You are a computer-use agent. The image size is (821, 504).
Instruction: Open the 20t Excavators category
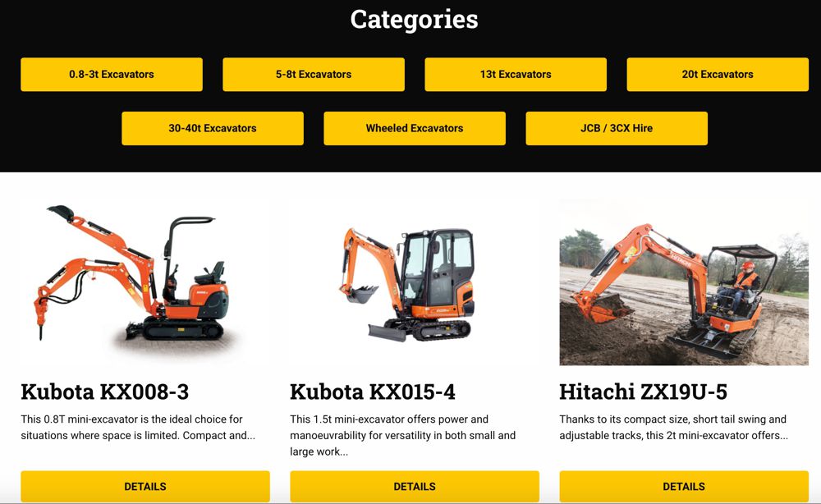pos(718,75)
